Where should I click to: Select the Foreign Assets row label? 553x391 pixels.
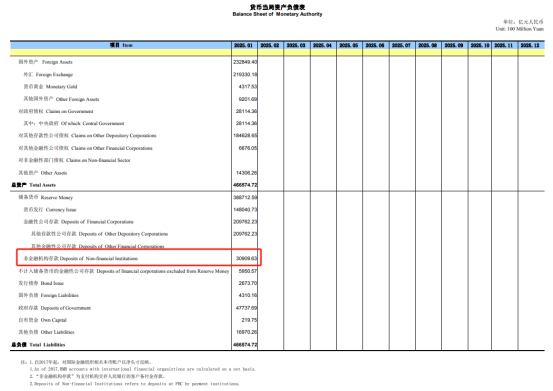click(45, 62)
